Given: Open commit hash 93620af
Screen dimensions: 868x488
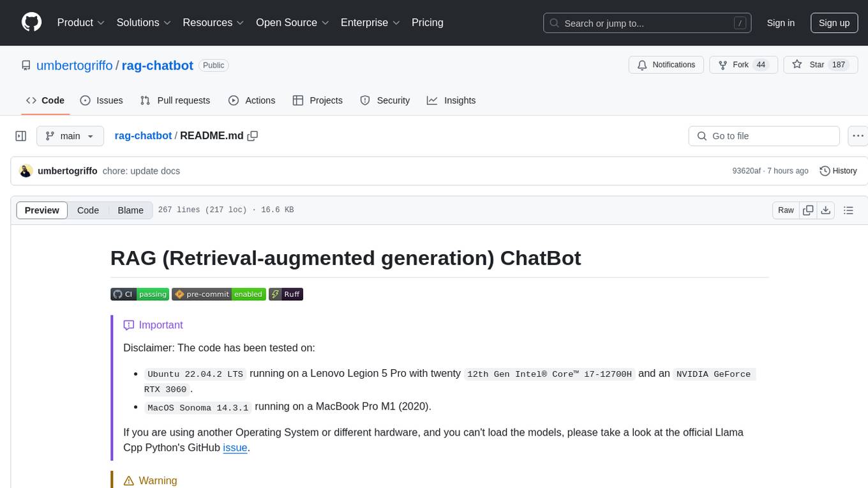Looking at the screenshot, I should pos(746,171).
